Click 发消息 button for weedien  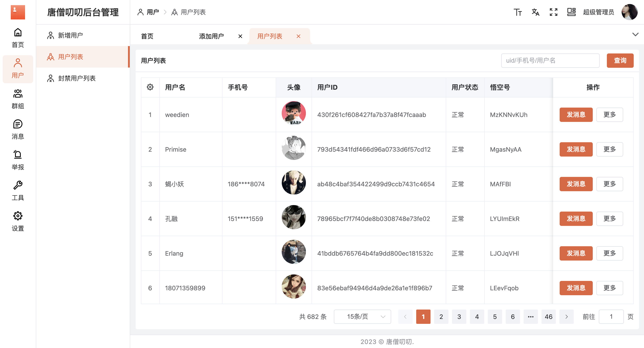pyautogui.click(x=576, y=115)
